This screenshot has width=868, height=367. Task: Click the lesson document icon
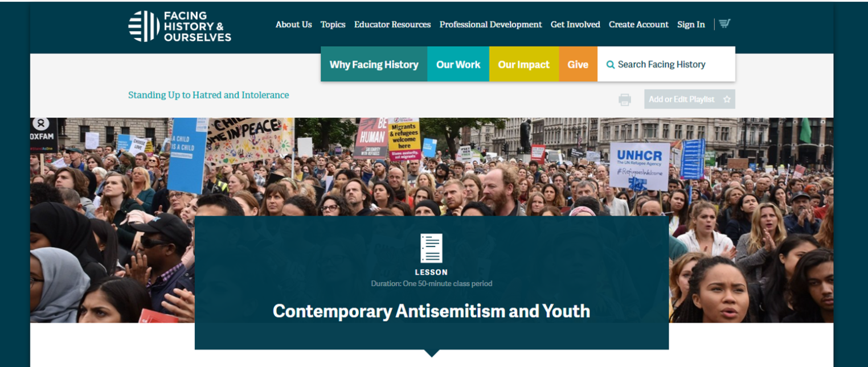point(431,248)
